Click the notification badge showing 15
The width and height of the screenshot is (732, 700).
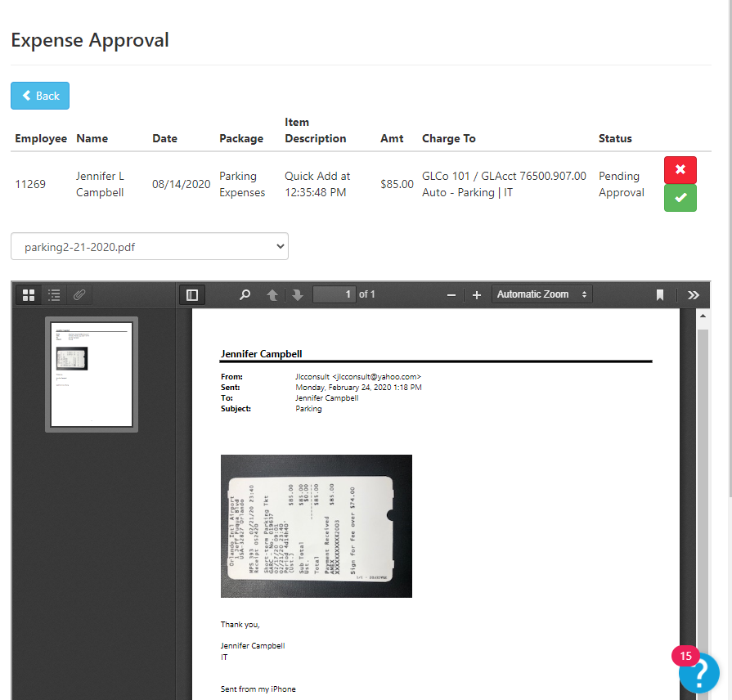pos(685,656)
